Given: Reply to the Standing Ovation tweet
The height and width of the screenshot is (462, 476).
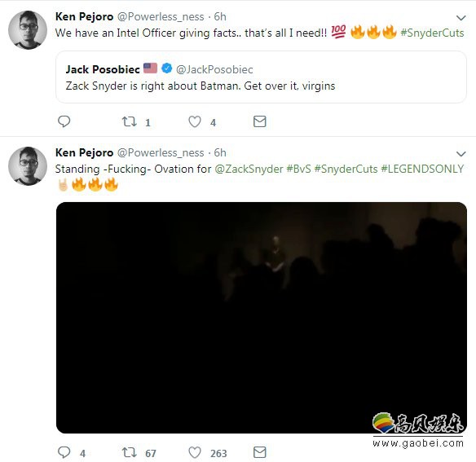Looking at the screenshot, I should 64,452.
